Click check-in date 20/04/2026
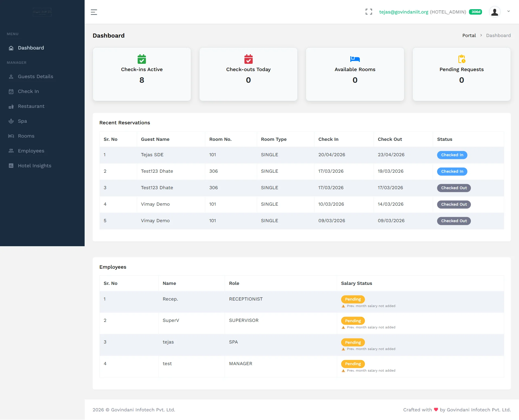The width and height of the screenshot is (519, 420). coord(332,155)
